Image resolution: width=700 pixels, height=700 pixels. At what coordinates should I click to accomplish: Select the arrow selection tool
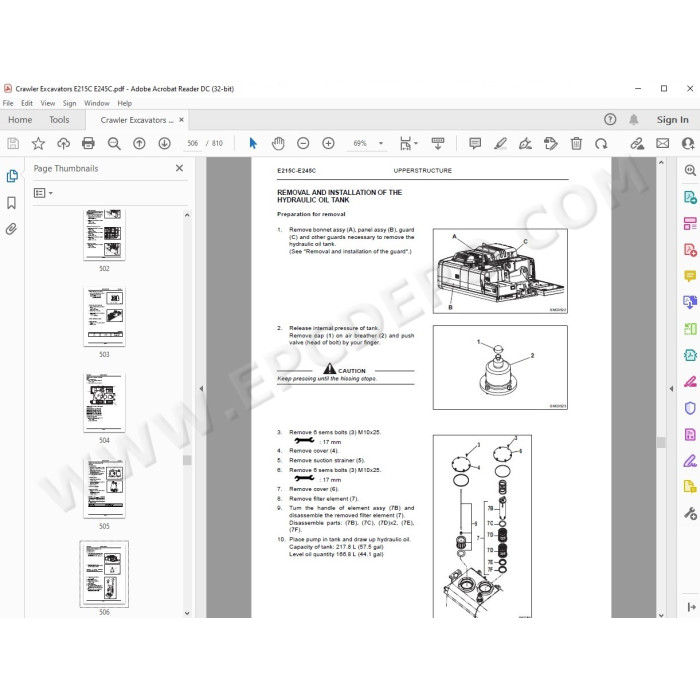[253, 143]
